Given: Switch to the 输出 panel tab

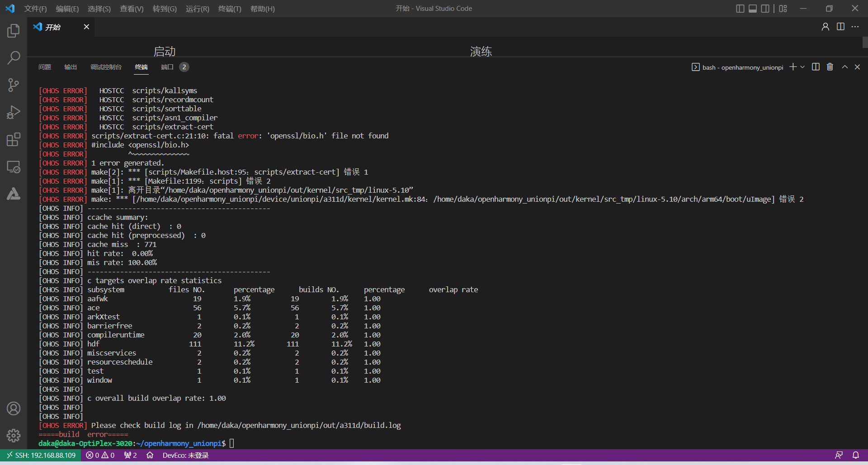Looking at the screenshot, I should [71, 67].
